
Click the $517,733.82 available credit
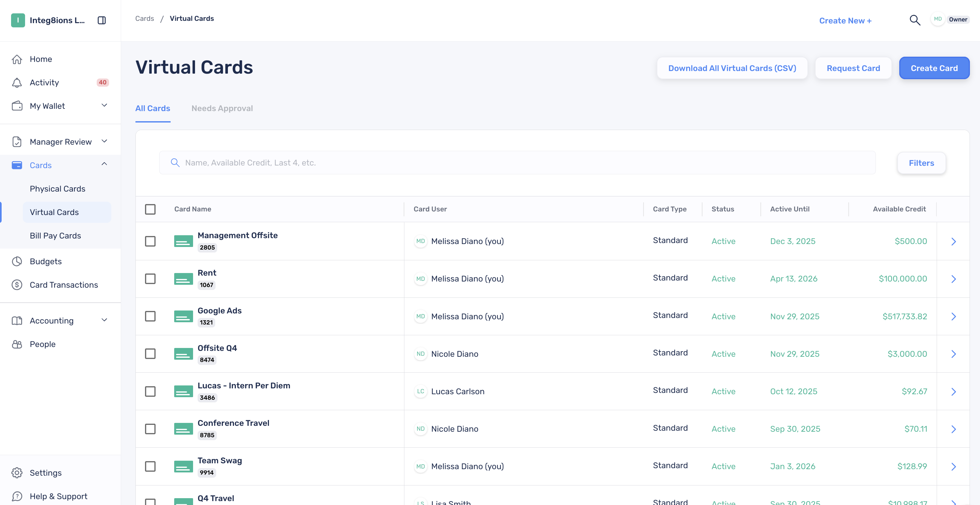(905, 316)
